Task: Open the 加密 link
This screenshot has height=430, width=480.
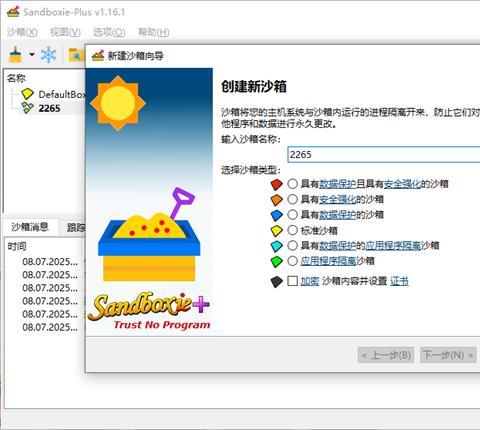Action: (x=310, y=281)
